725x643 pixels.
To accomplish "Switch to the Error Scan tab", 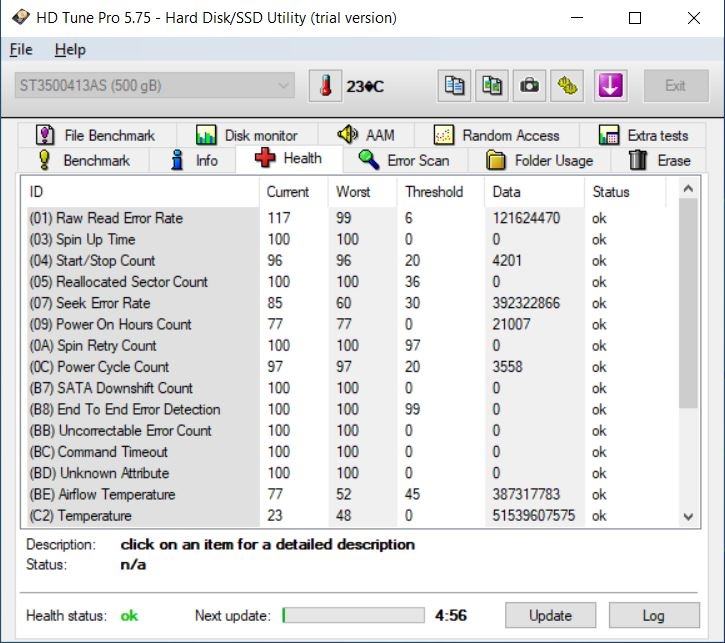I will tap(405, 160).
